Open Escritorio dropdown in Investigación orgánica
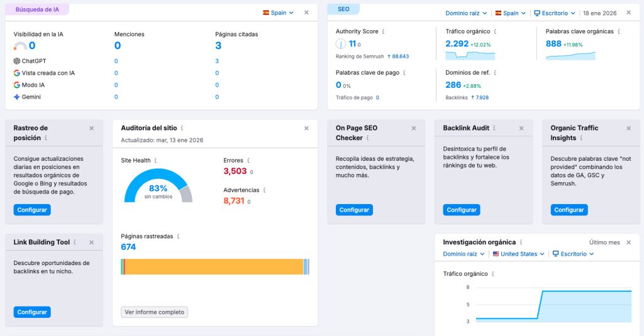 574,254
